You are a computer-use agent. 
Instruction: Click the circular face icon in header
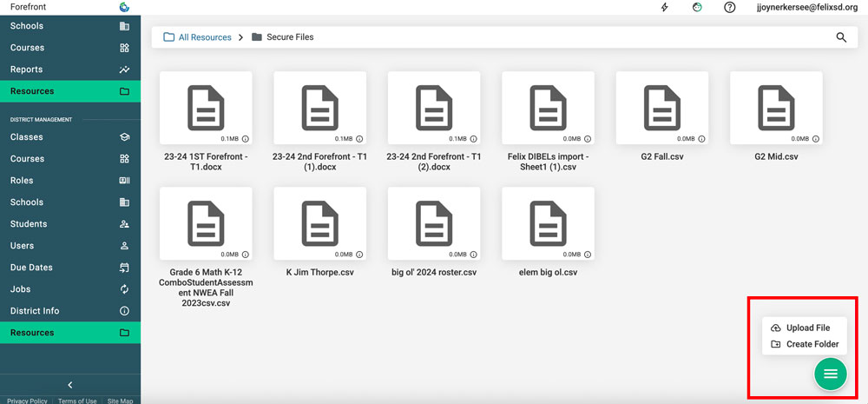(697, 8)
